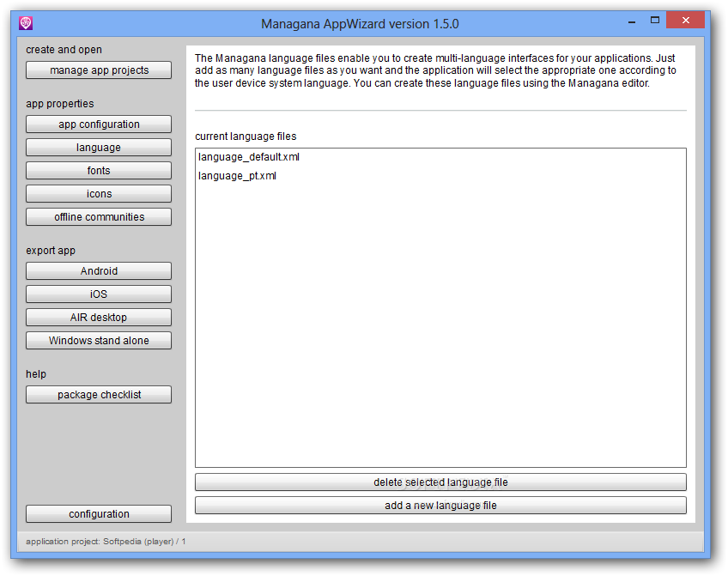728x576 pixels.
Task: Click the Managana app icon in title bar
Action: point(26,22)
